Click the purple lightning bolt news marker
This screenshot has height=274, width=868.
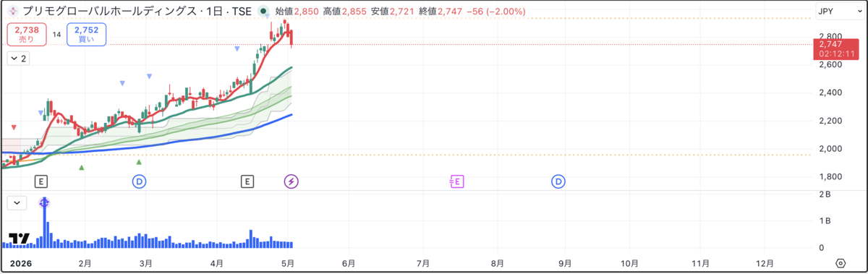[291, 181]
